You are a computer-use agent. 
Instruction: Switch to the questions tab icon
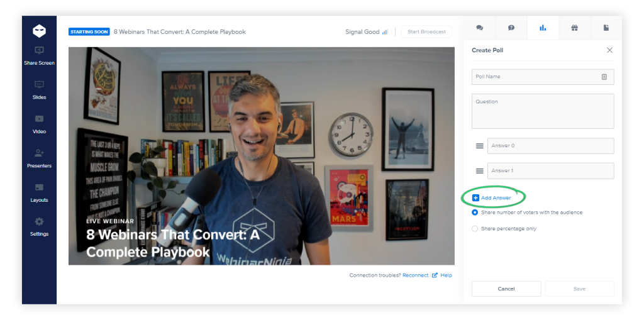[511, 28]
